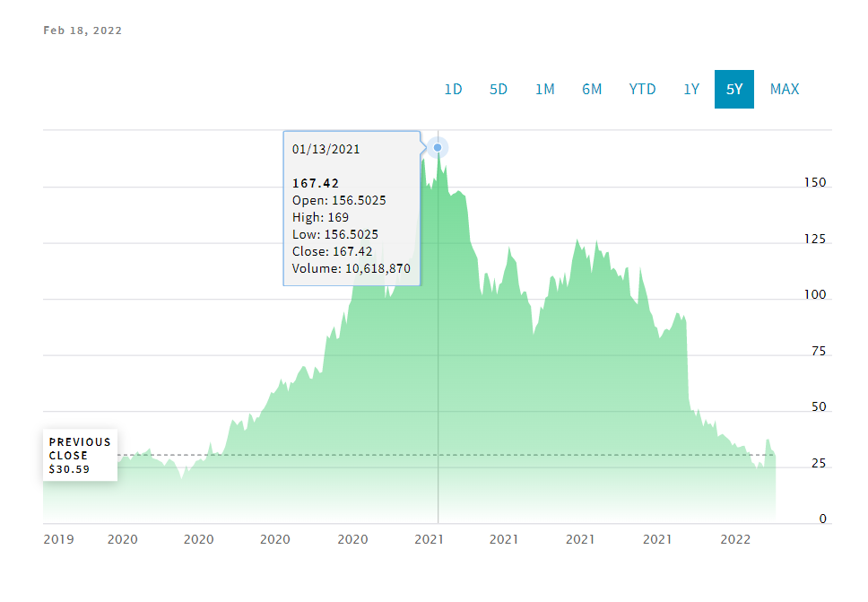Screen dimensions: 868x602
Task: Select the 6M range tab
Action: 592,89
